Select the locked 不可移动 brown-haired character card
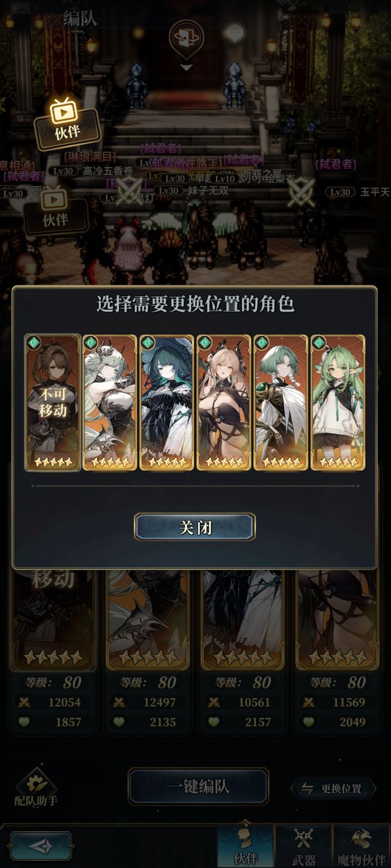This screenshot has width=391, height=868. pyautogui.click(x=53, y=403)
